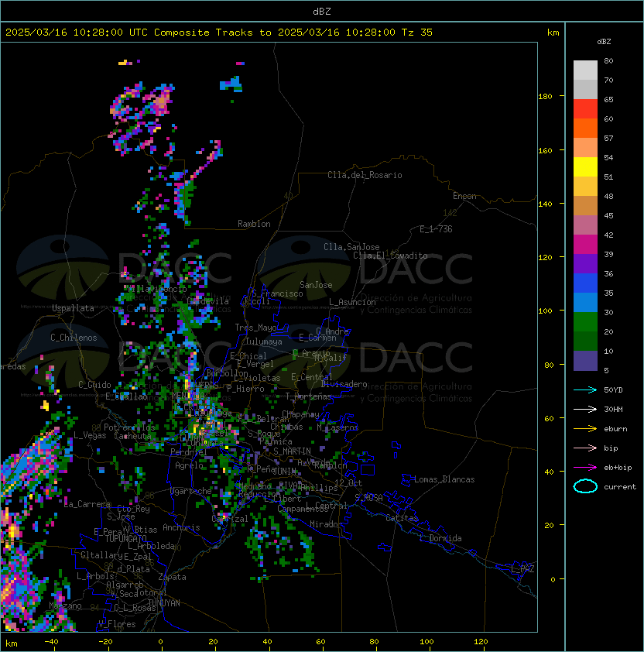
Task: Click the 'TUNUYAN' map label
Action: click(x=164, y=603)
